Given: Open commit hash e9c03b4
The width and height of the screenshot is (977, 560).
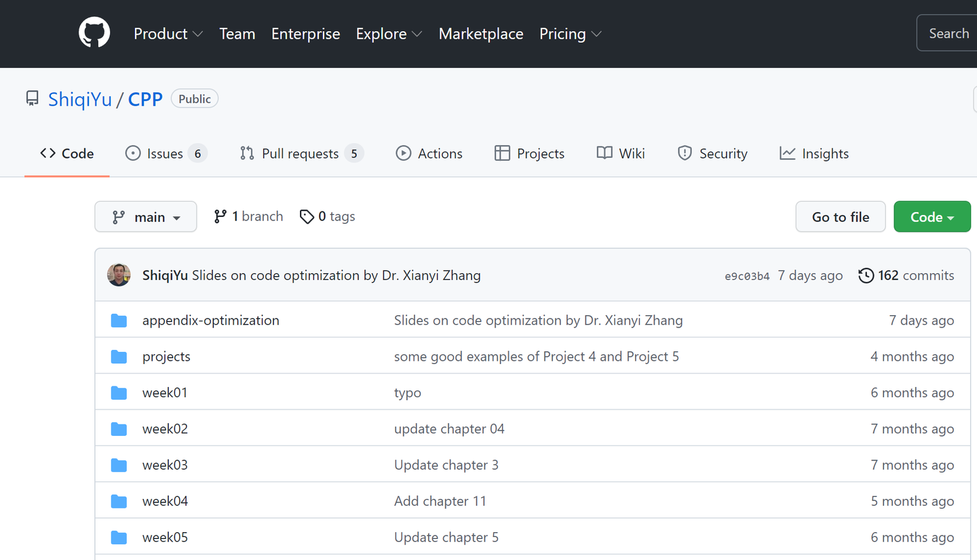Looking at the screenshot, I should pyautogui.click(x=747, y=276).
